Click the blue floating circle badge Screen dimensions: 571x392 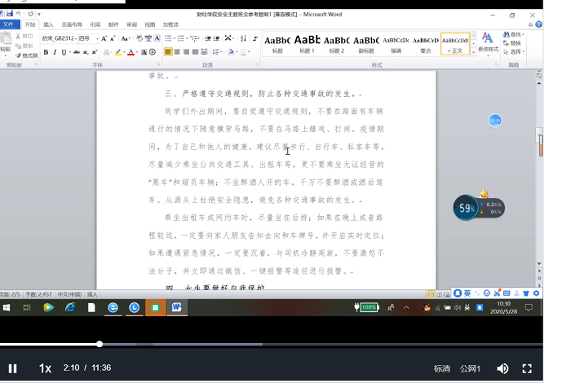click(495, 121)
